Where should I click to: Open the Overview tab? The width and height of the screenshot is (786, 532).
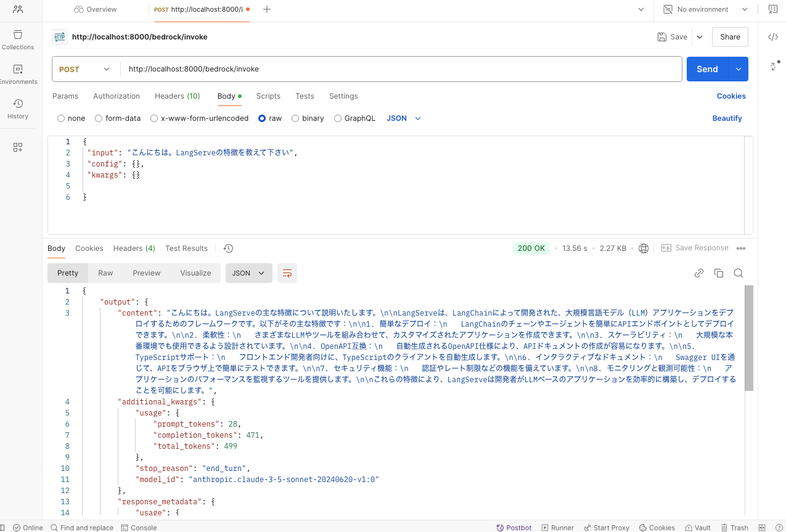[96, 9]
